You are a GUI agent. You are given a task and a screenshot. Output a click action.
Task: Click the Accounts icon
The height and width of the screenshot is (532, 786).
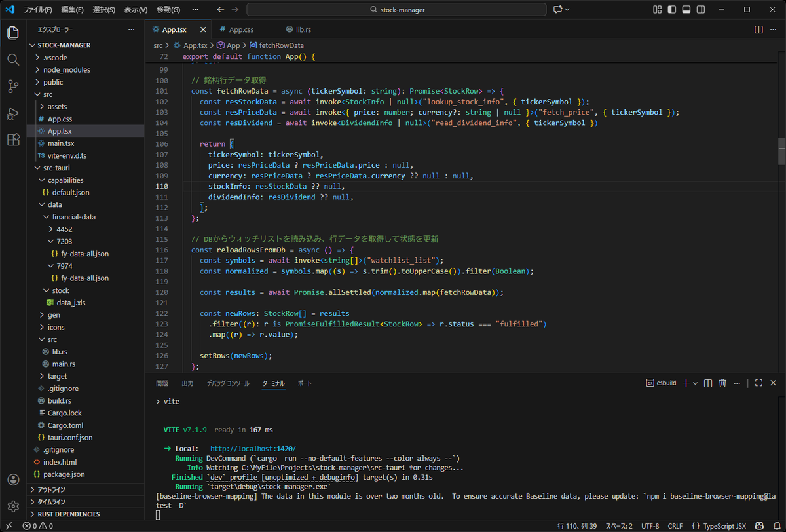coord(13,480)
